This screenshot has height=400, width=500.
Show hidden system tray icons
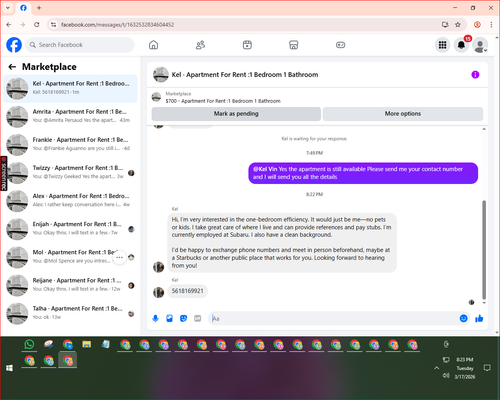click(x=437, y=368)
